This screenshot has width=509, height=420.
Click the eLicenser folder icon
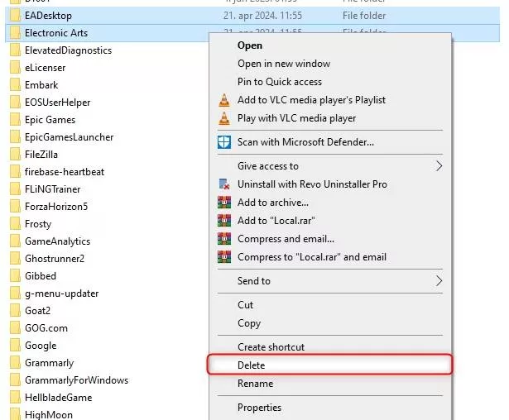(15, 68)
